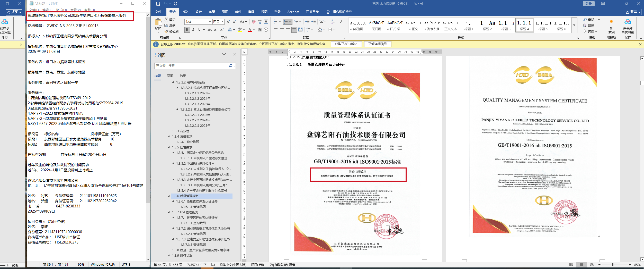Screen dimensions: 644x269
Task: Apply the 标题 1 heading style
Action: pyautogui.click(x=469, y=25)
